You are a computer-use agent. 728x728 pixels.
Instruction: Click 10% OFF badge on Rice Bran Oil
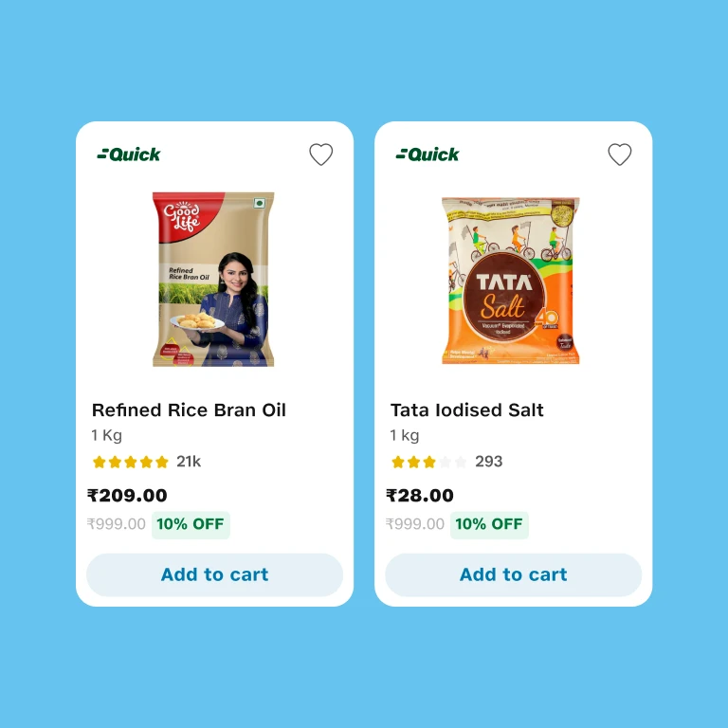coord(191,524)
